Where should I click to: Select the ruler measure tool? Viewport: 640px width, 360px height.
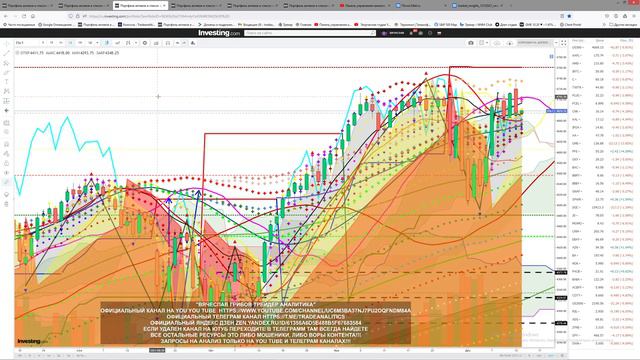coord(6,122)
